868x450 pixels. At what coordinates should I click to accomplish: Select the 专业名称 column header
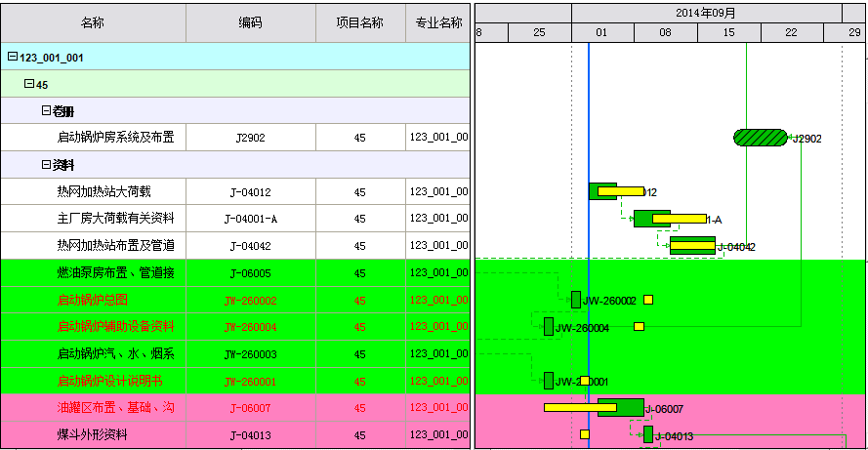coord(438,22)
